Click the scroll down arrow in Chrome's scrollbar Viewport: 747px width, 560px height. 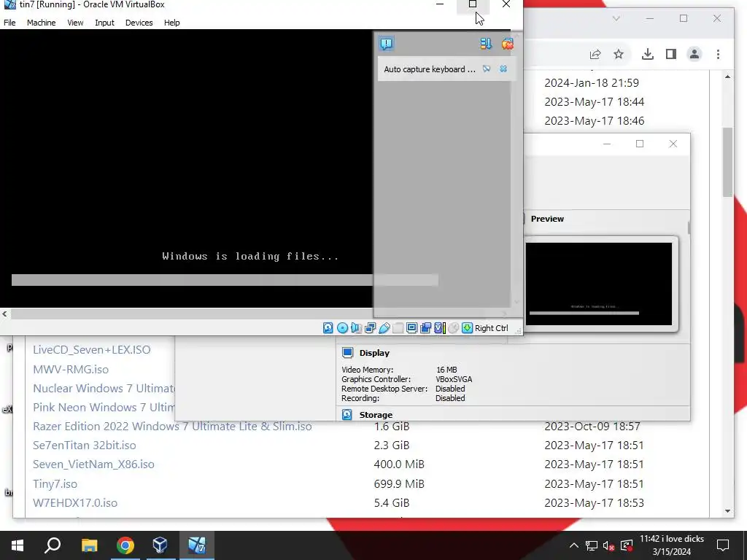tap(727, 511)
